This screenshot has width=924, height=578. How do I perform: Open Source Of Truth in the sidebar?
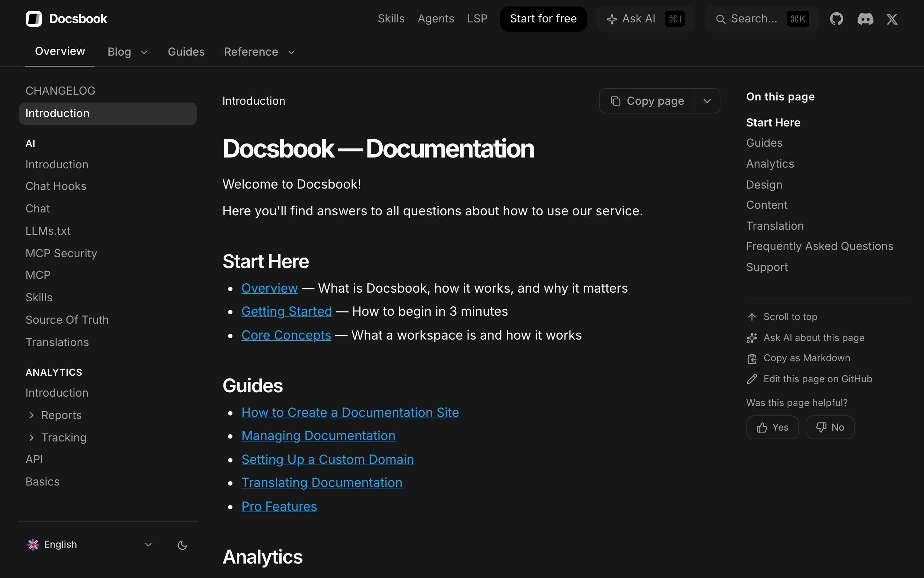(x=67, y=320)
